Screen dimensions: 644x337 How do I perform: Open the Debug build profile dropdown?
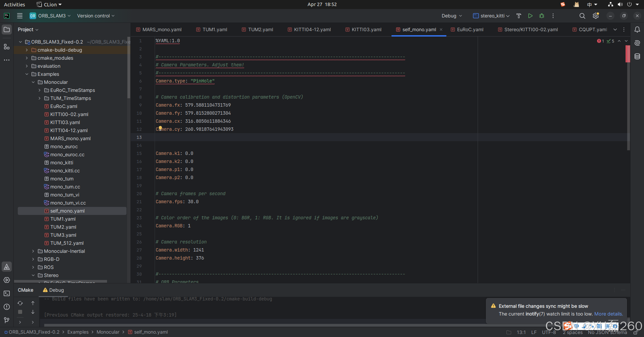coord(452,16)
